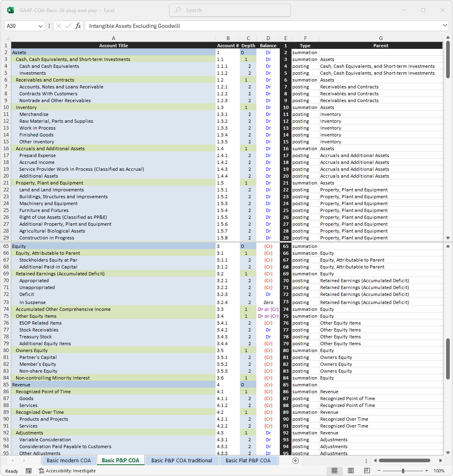Switch to Normal view icon
This screenshot has height=476, width=453.
tap(335, 471)
